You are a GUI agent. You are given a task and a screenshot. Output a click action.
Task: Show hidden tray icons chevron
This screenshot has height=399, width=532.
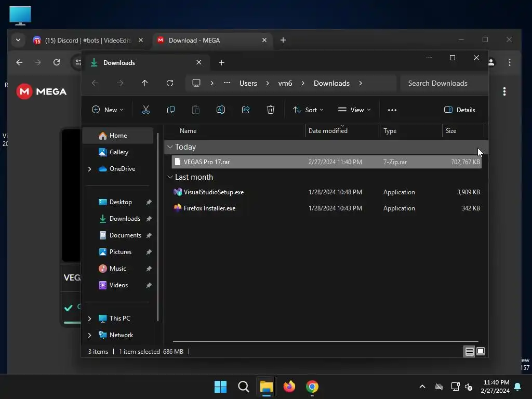(x=422, y=387)
